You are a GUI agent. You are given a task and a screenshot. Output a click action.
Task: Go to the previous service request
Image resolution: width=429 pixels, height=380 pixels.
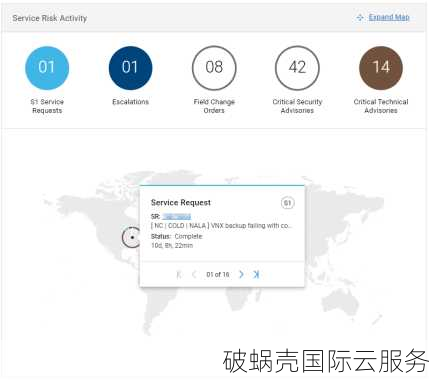tap(194, 274)
